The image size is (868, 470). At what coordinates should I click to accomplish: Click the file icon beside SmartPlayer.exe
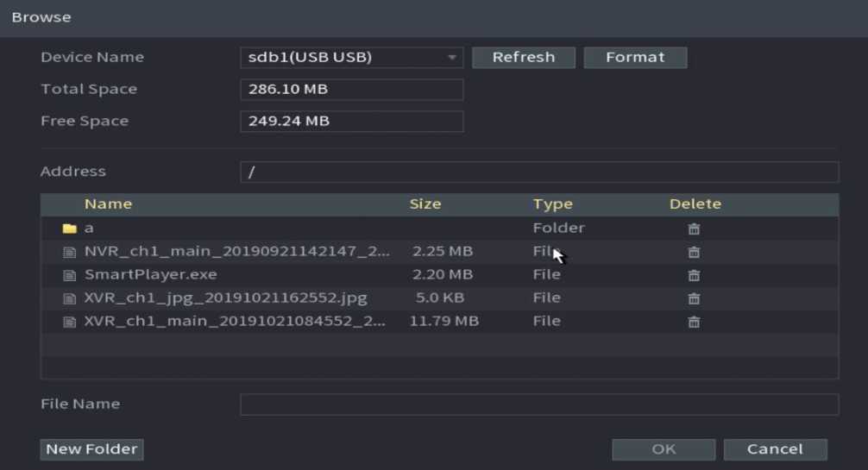(70, 275)
